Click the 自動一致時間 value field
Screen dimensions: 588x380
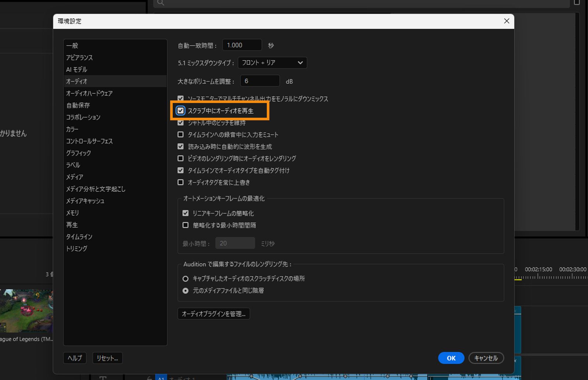pos(242,45)
